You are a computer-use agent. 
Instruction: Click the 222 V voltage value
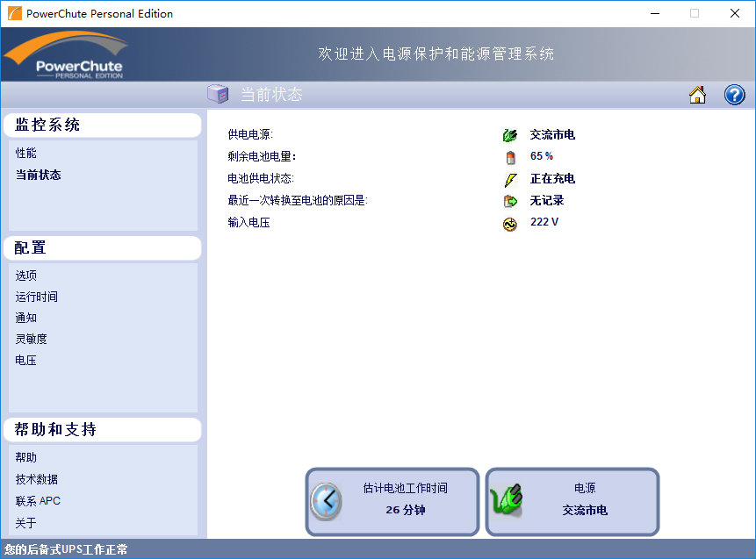click(544, 222)
